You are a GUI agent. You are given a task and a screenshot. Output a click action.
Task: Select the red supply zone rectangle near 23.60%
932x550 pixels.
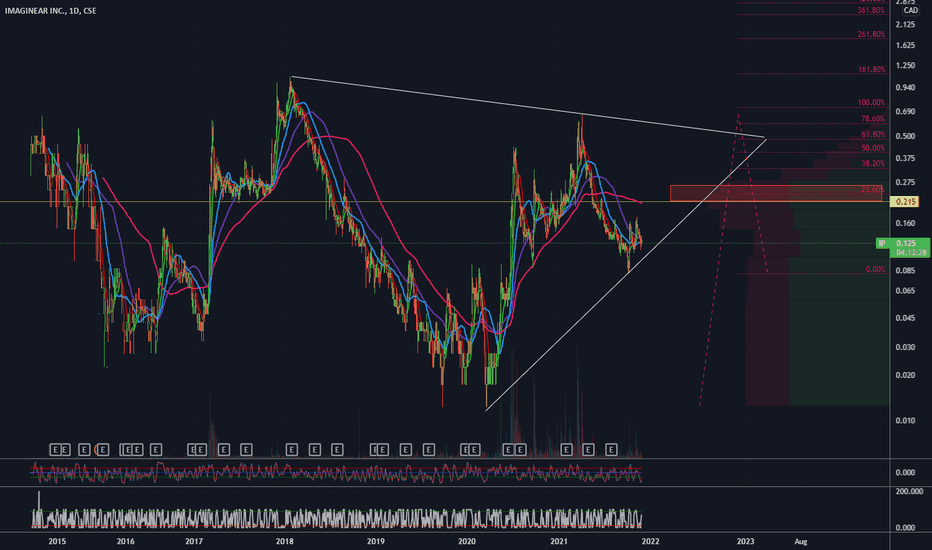click(x=776, y=193)
